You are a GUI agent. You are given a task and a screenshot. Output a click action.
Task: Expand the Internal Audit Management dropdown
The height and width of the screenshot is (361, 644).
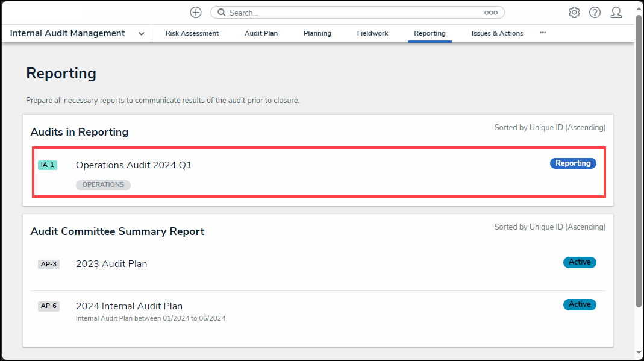pyautogui.click(x=141, y=34)
